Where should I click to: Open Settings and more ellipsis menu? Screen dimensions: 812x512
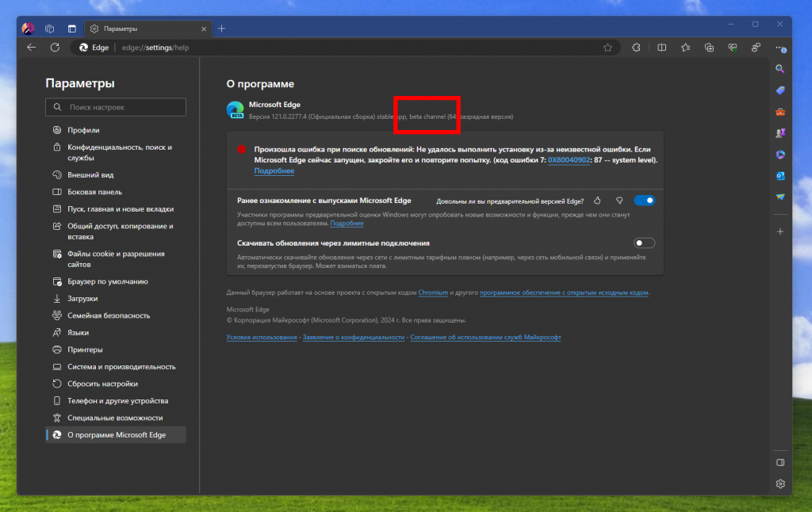(780, 48)
